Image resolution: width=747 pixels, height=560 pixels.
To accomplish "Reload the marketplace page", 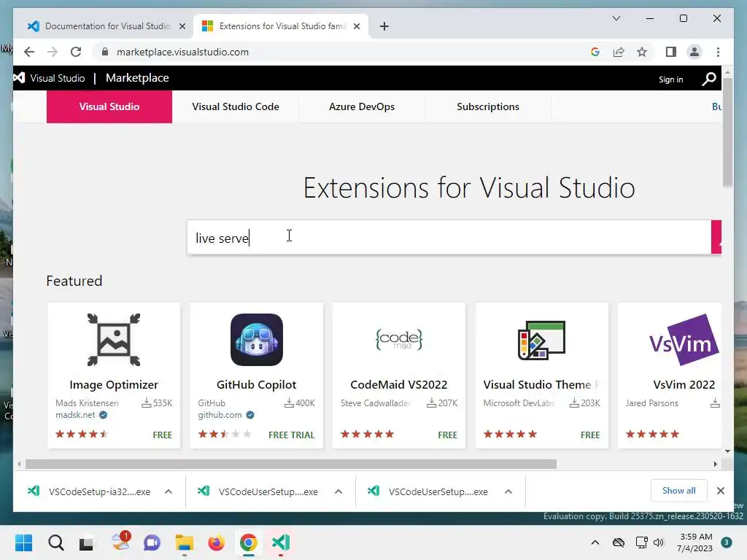I will (76, 52).
